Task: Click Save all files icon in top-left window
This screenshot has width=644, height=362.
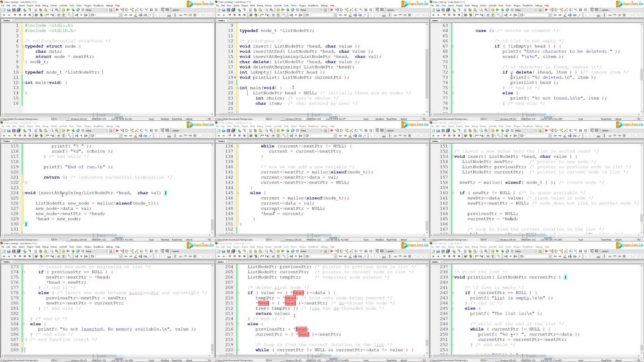Action: (x=19, y=10)
